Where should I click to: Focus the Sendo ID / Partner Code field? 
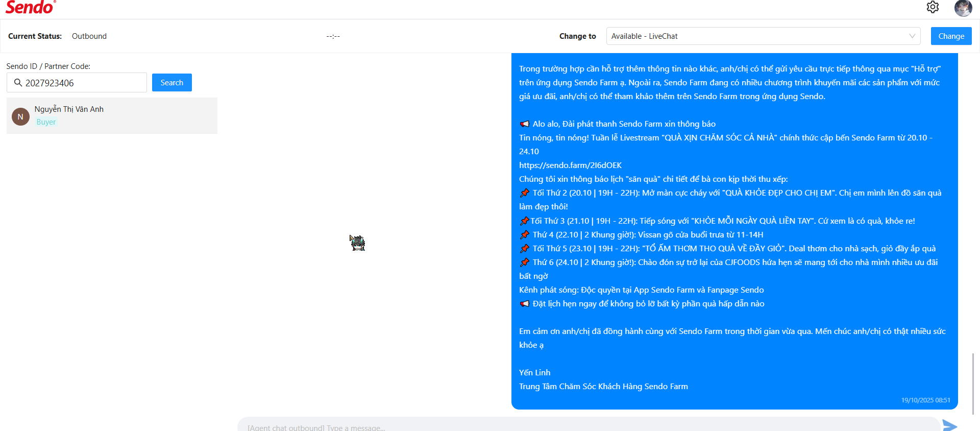77,83
